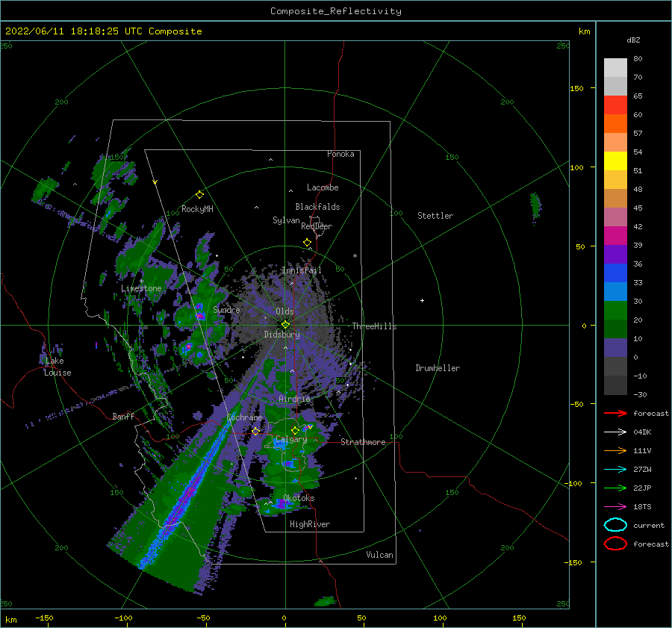Click the white plus marker south of Stettler
Viewport: 672px width, 628px height.
(422, 300)
